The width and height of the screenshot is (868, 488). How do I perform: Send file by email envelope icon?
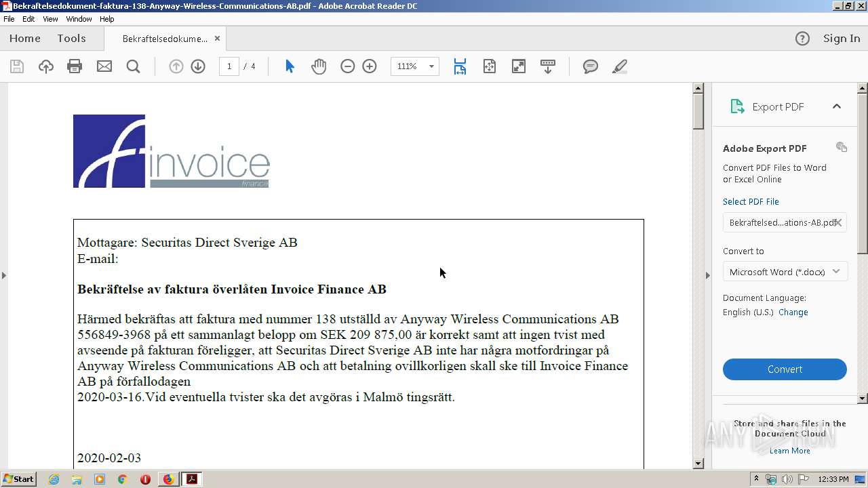click(104, 66)
